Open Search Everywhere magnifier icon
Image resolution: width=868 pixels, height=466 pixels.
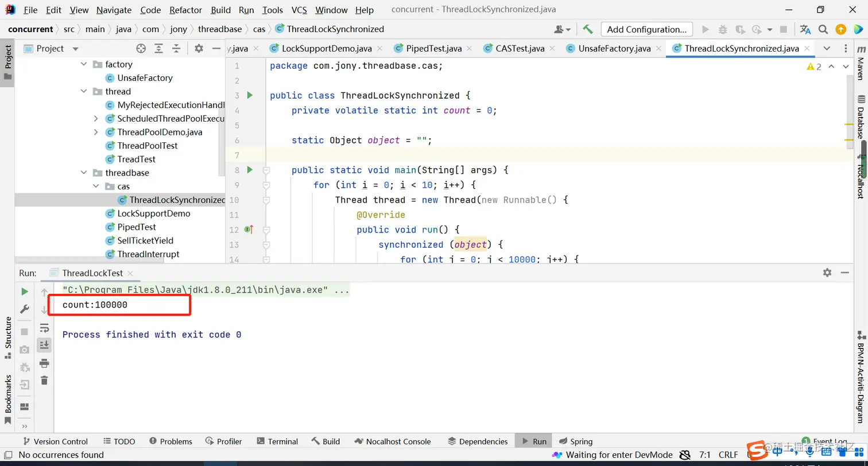(823, 29)
